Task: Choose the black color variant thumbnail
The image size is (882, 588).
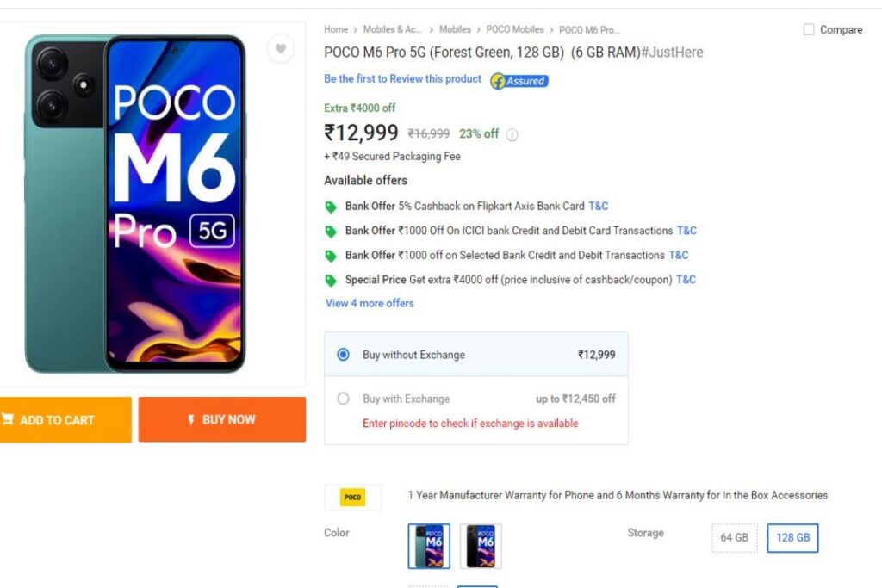Action: pos(481,546)
